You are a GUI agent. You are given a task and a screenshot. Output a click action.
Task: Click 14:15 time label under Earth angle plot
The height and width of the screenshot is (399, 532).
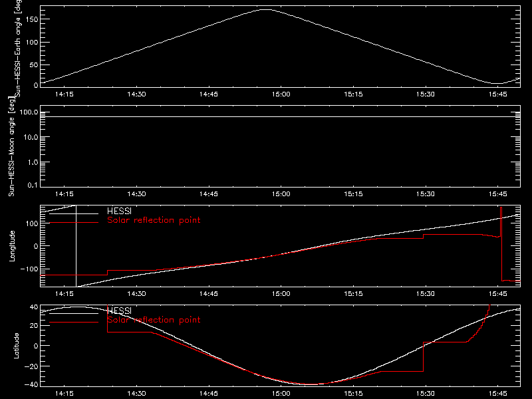coord(64,94)
